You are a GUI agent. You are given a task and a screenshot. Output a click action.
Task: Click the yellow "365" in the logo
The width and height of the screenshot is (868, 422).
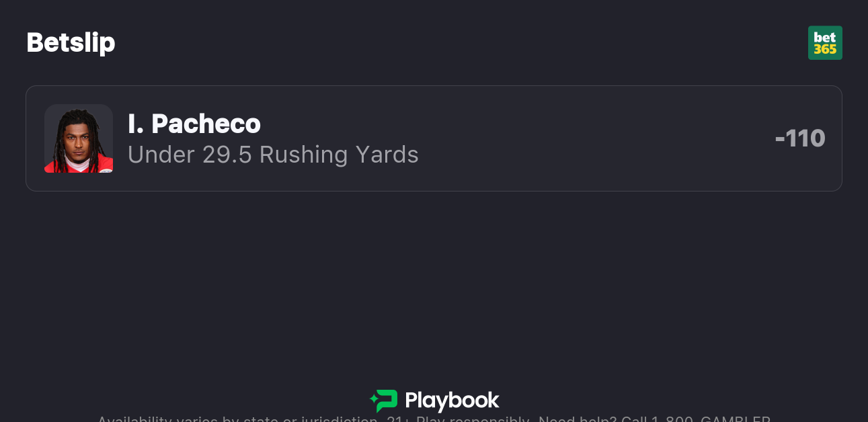coord(825,50)
